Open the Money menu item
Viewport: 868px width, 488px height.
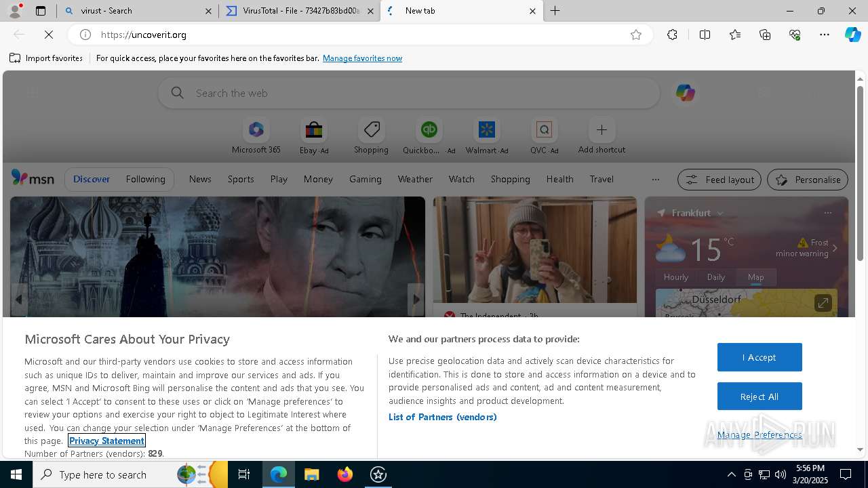click(x=318, y=179)
